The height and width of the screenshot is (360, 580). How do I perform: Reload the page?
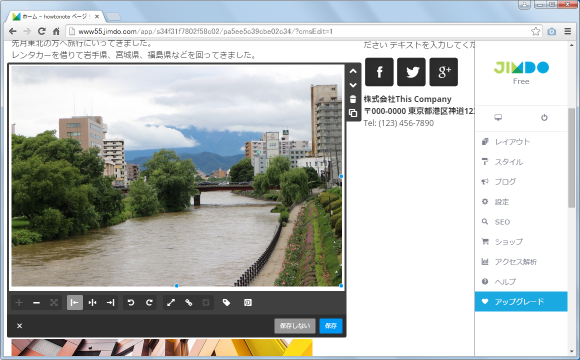coord(42,31)
